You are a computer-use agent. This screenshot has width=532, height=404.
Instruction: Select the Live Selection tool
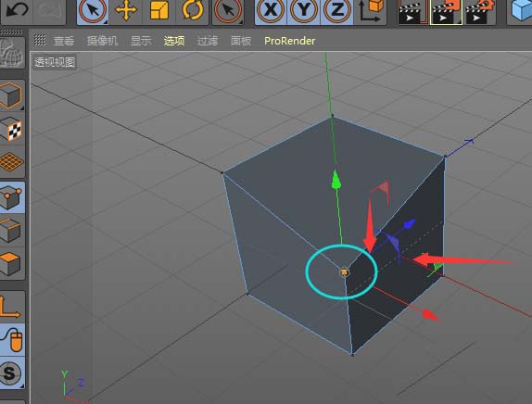93,11
